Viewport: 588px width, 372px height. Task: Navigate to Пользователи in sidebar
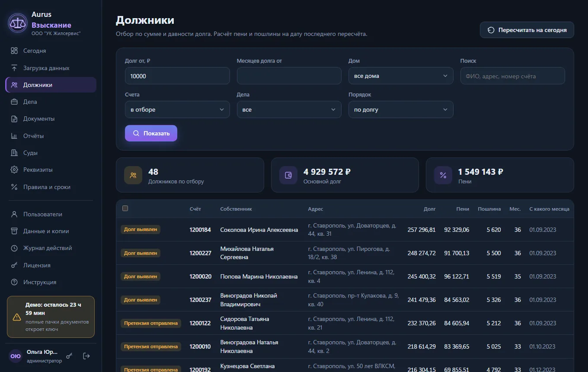pos(51,214)
